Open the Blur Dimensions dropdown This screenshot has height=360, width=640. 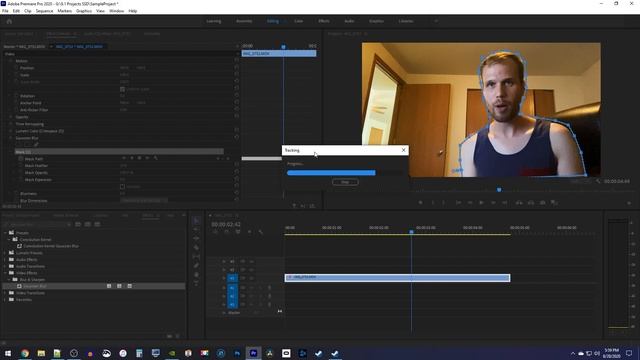tap(143, 200)
